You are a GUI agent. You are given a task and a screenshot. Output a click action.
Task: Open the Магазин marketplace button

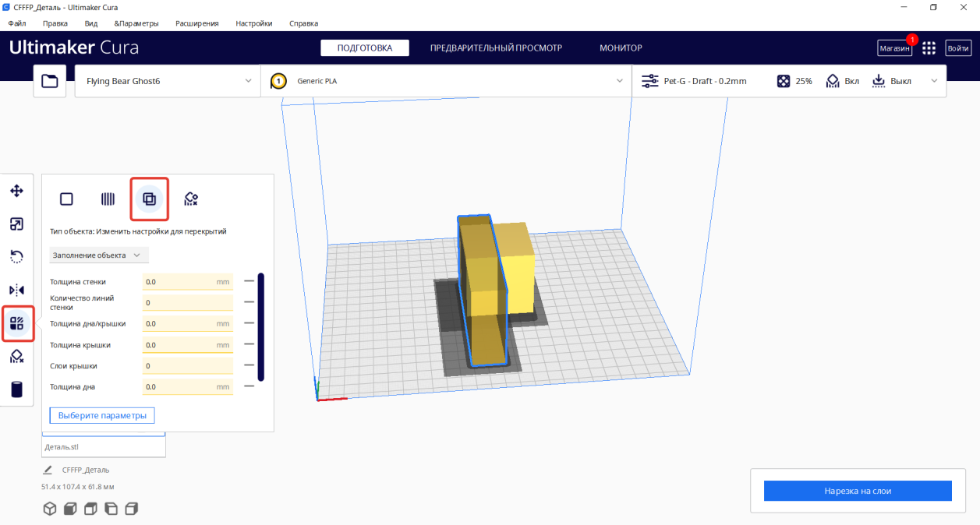coord(894,48)
